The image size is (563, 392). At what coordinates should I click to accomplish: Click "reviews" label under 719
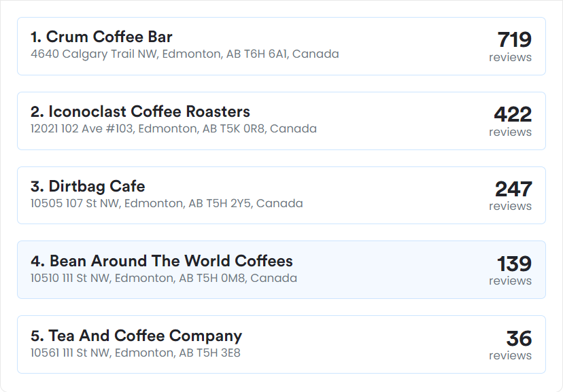pyautogui.click(x=510, y=57)
